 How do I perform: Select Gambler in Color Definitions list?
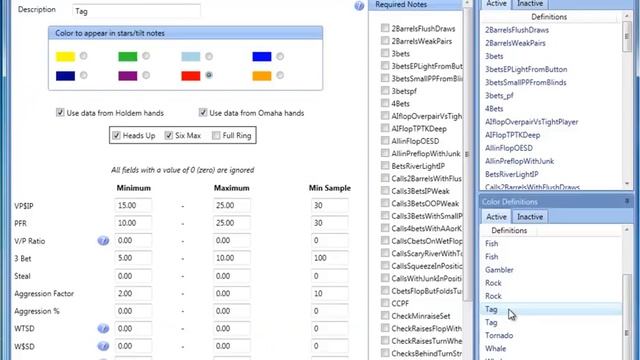(499, 270)
